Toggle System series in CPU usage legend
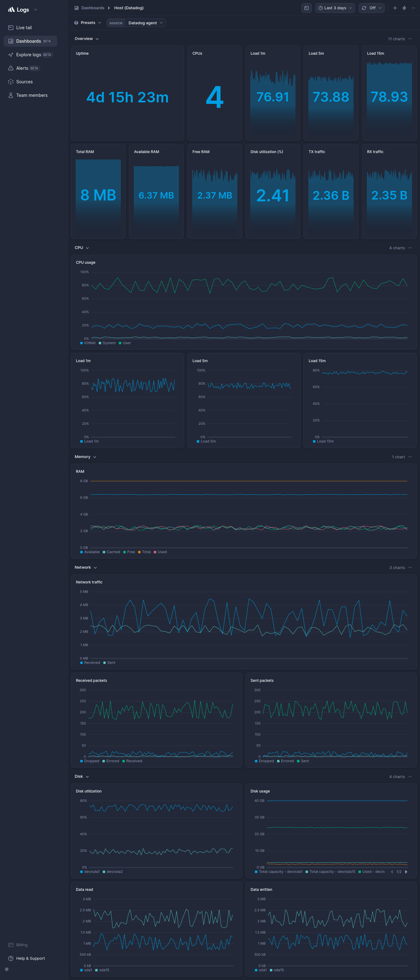 coord(107,343)
